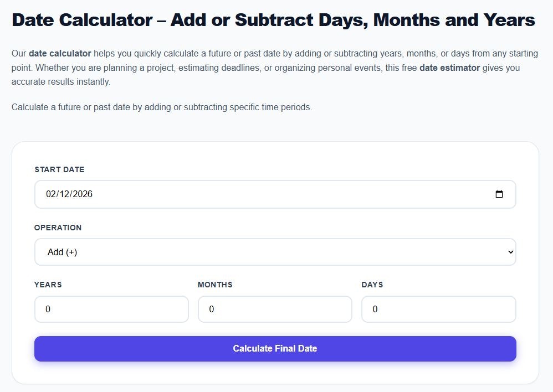This screenshot has width=553, height=392.
Task: Click the Months value field
Action: click(x=275, y=309)
